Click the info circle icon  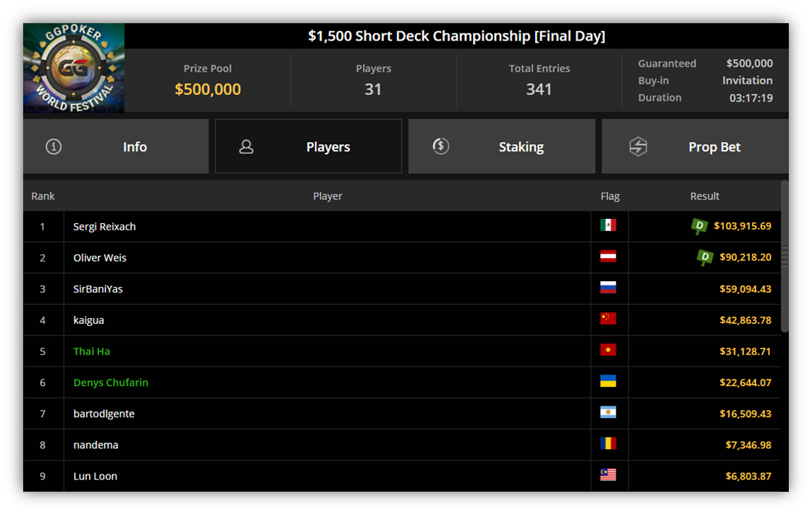coord(54,147)
